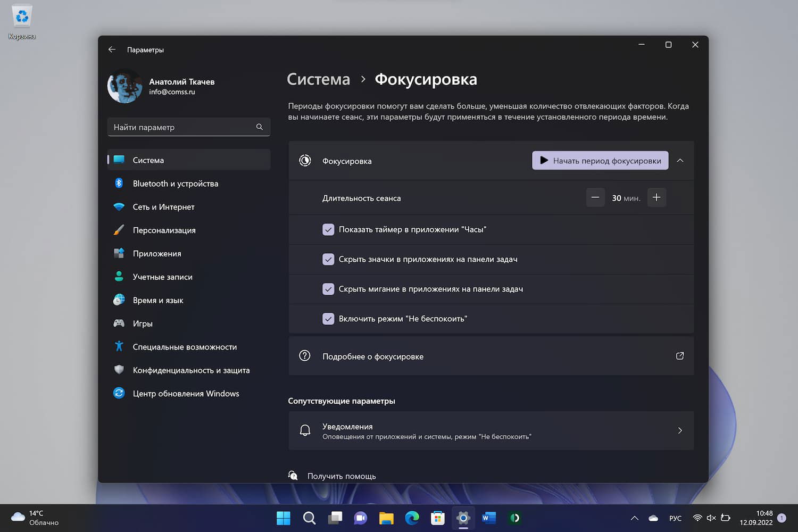Uncheck Показать таймер в приложении "Часы"

point(328,229)
